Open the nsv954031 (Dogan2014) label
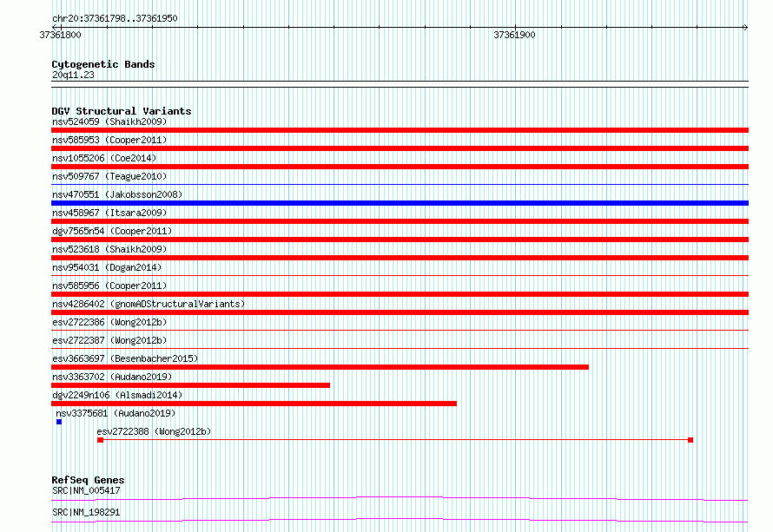This screenshot has height=532, width=773. 107,267
